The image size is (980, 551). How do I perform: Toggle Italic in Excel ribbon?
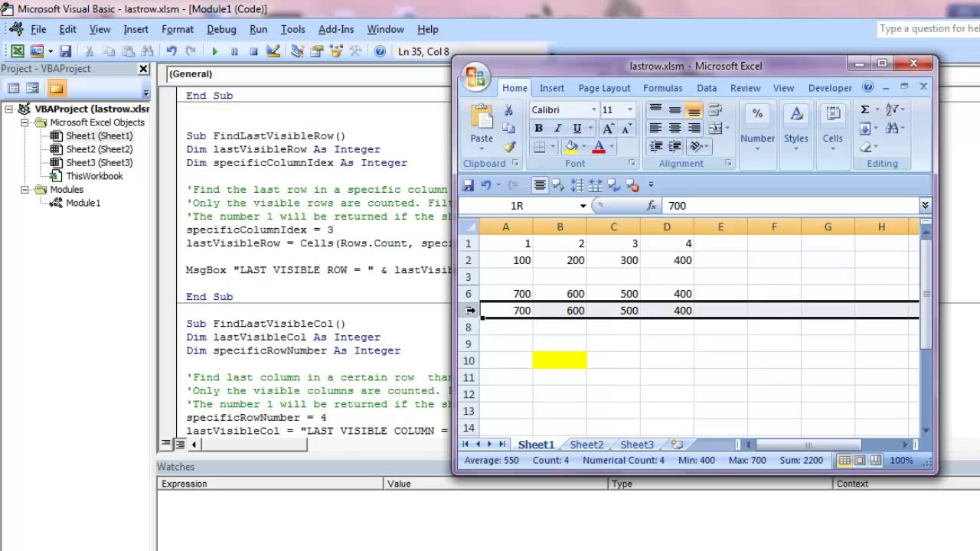[557, 129]
